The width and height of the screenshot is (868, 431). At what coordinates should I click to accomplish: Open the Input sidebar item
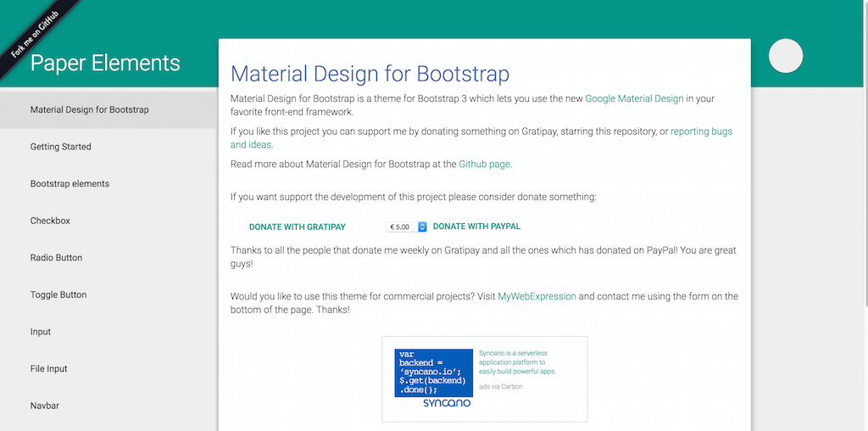[108, 332]
